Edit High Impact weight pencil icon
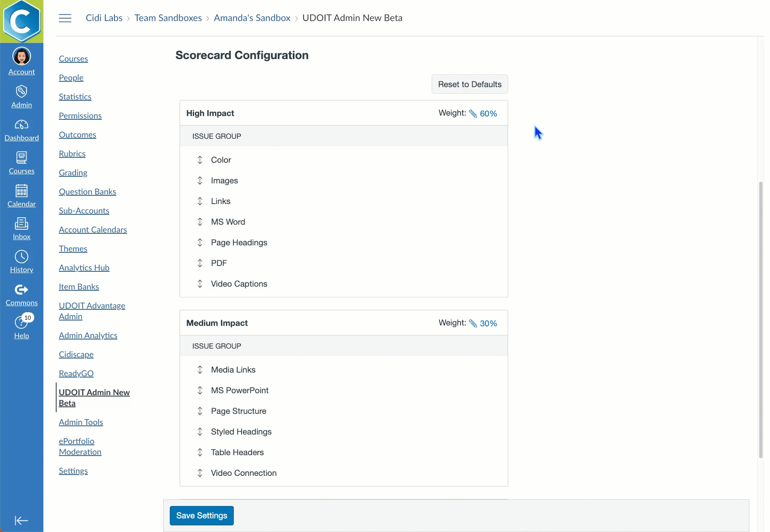Screen dimensions: 770x532 (473, 114)
